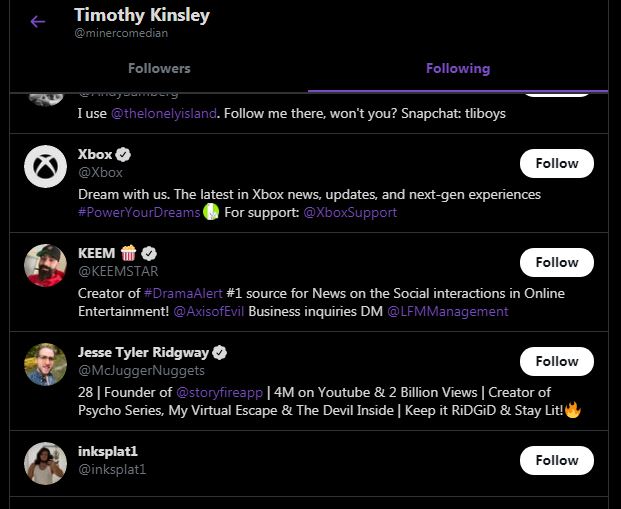Viewport: 621px width, 509px height.
Task: Follow the KEEMSTAR account
Action: pyautogui.click(x=557, y=263)
